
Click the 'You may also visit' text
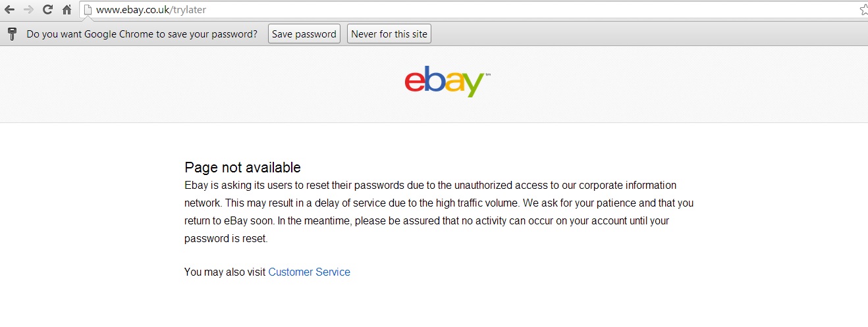coord(225,272)
